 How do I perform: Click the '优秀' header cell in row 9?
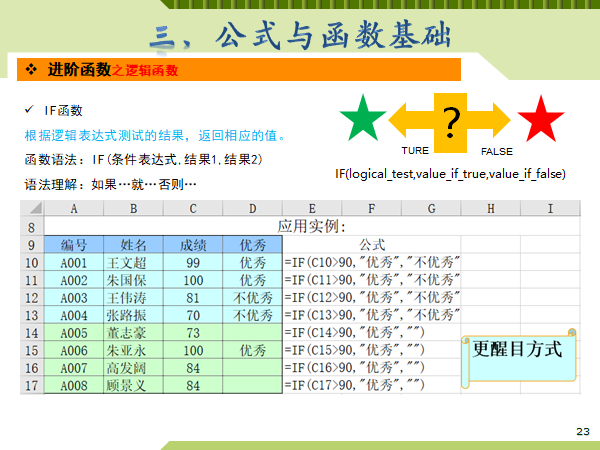[x=253, y=245]
